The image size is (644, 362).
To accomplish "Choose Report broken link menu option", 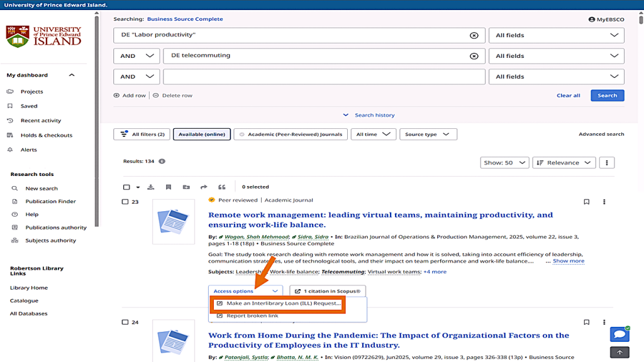I will pyautogui.click(x=252, y=315).
